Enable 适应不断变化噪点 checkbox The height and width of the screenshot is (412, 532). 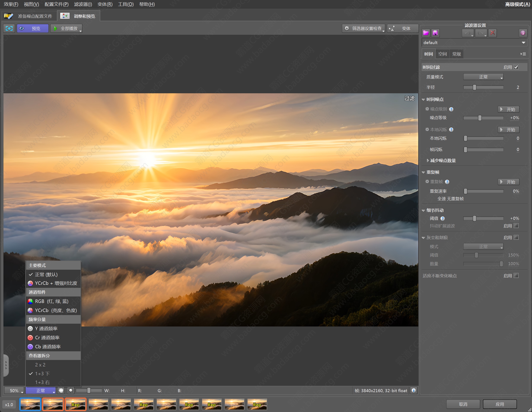[516, 276]
